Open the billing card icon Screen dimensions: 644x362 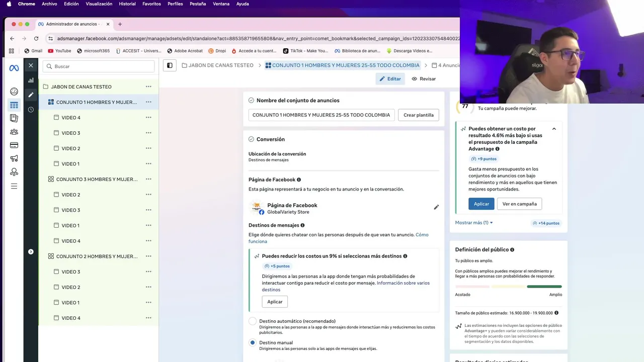(x=14, y=145)
